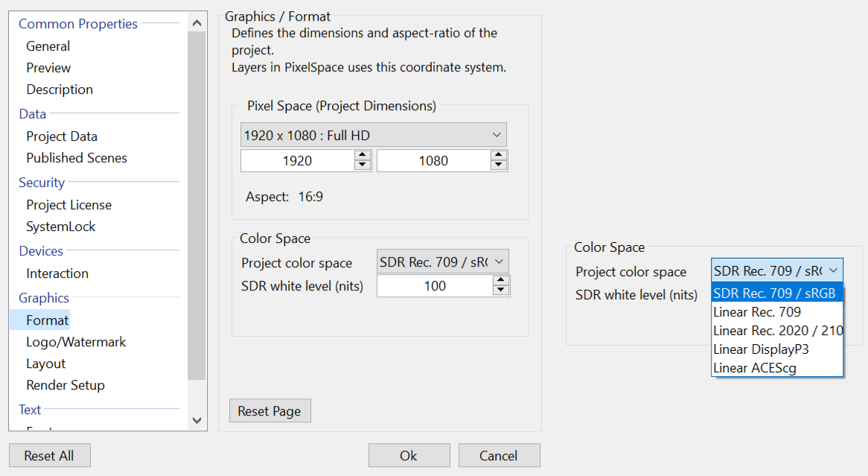Decrease the height value using down arrow
868x476 pixels.
[500, 165]
